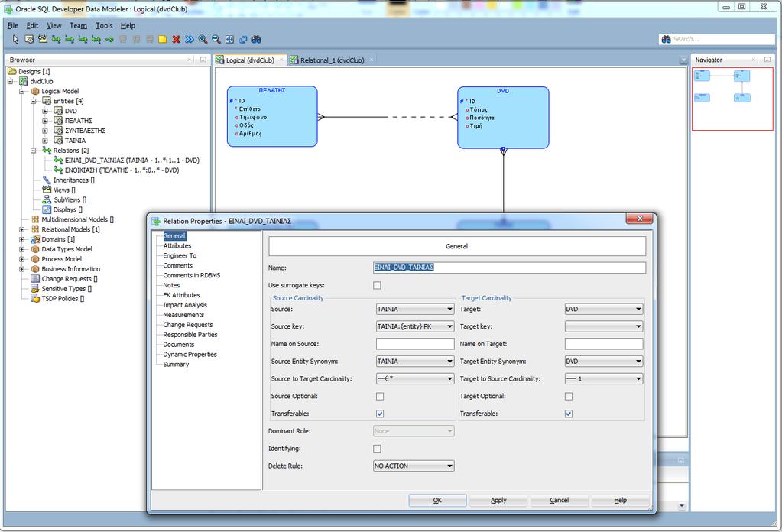Open Delete Rule dropdown showing NO ACTION

click(x=414, y=466)
